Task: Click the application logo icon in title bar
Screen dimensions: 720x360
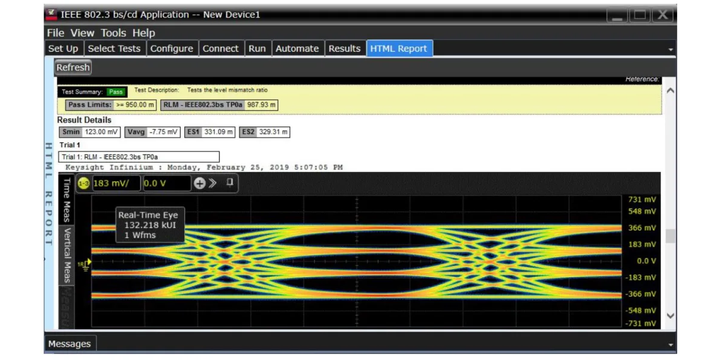Action: (x=51, y=15)
